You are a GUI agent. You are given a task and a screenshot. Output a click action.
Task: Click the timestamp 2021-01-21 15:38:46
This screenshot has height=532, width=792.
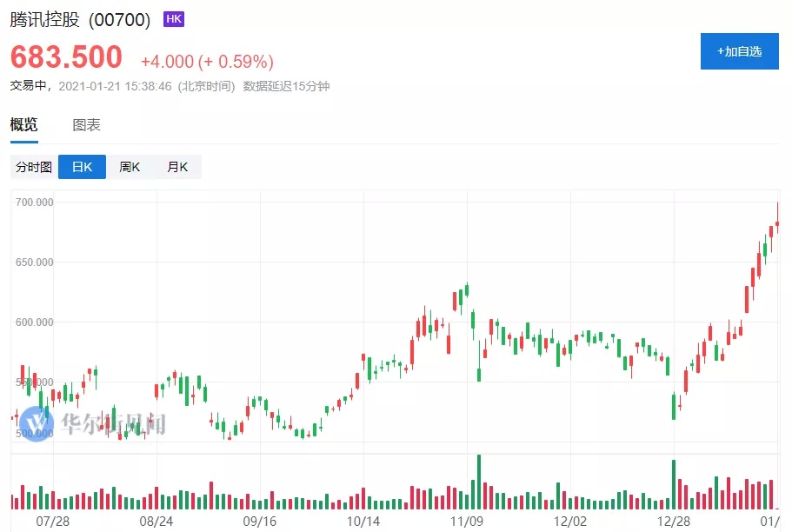[x=115, y=86]
